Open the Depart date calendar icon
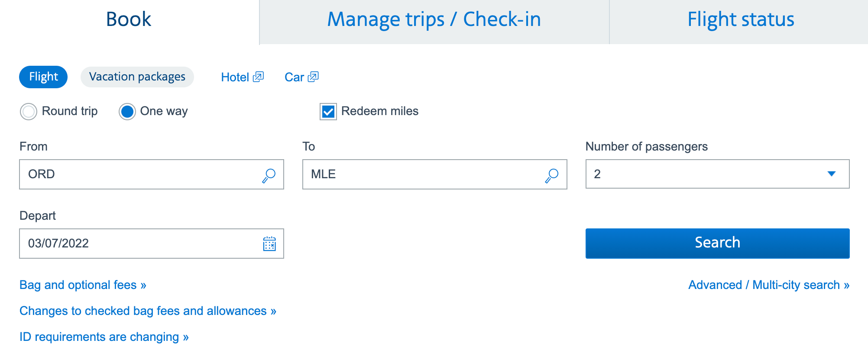 pyautogui.click(x=269, y=244)
